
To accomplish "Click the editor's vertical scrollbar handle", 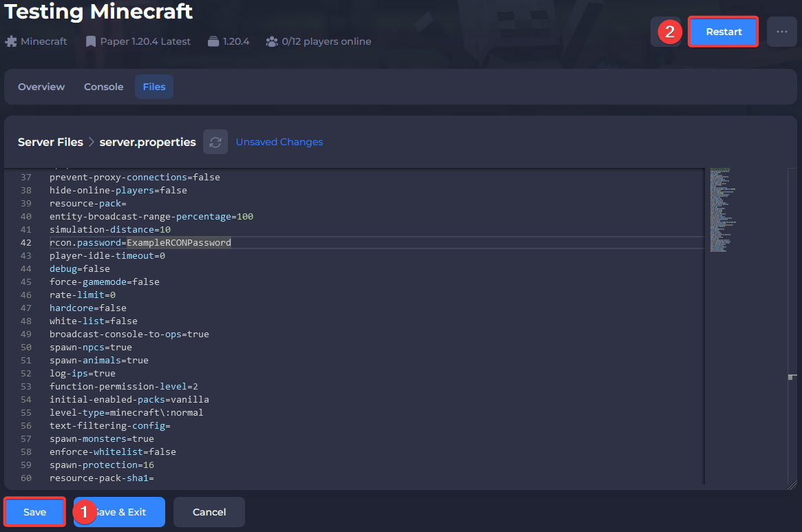I will point(791,377).
